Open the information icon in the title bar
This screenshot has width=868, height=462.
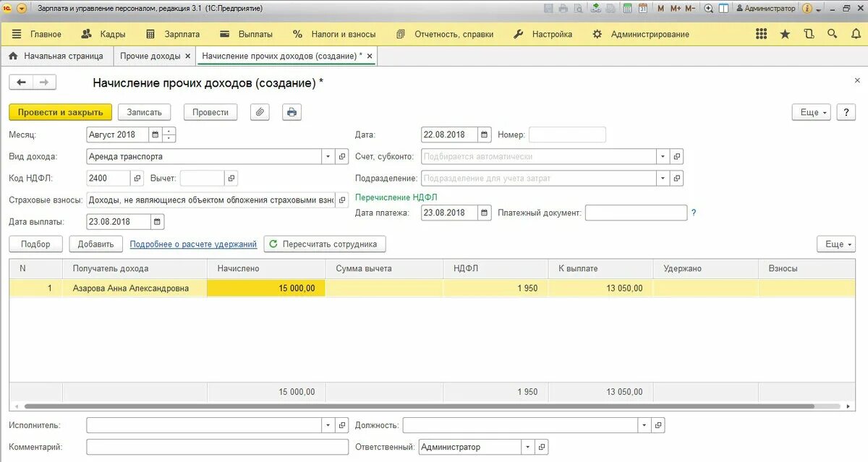click(x=807, y=8)
